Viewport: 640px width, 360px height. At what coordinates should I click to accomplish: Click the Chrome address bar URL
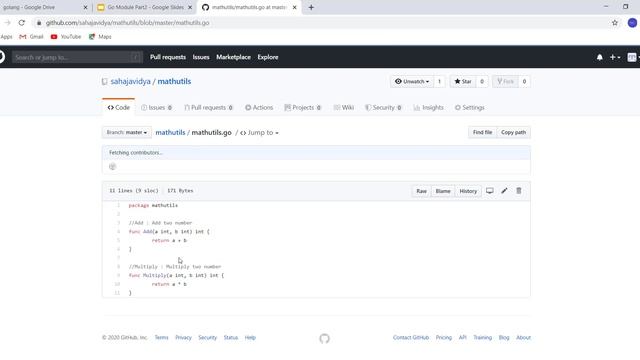pos(127,23)
